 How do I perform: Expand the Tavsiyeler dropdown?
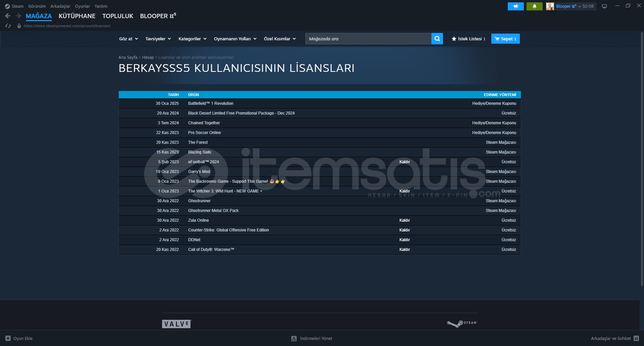pyautogui.click(x=158, y=39)
